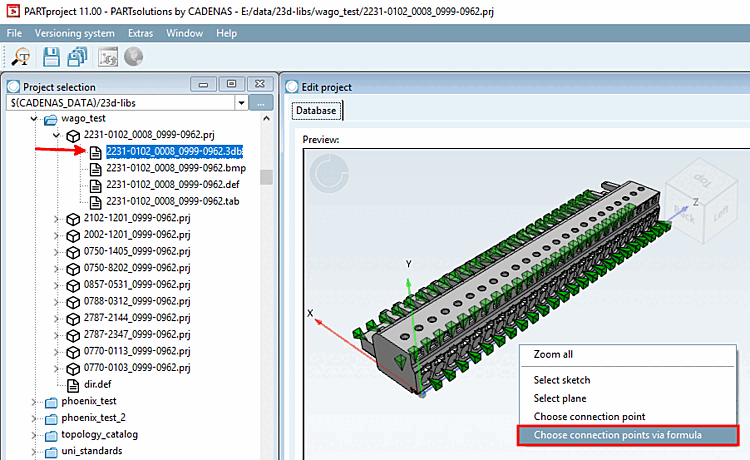Screen dimensions: 750x460
Task: Click the $(CADENAS_DATA)/23d-libs path field
Action: pyautogui.click(x=121, y=103)
